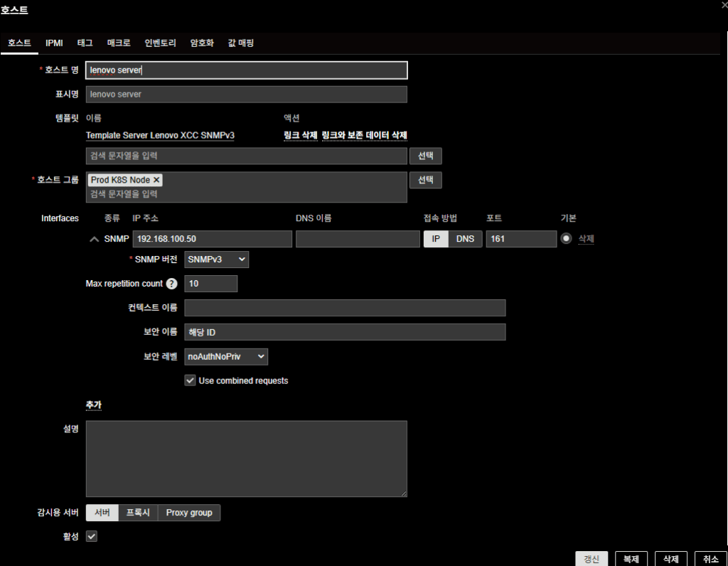
Task: Collapse the SNMP interface details chevron
Action: tap(94, 240)
